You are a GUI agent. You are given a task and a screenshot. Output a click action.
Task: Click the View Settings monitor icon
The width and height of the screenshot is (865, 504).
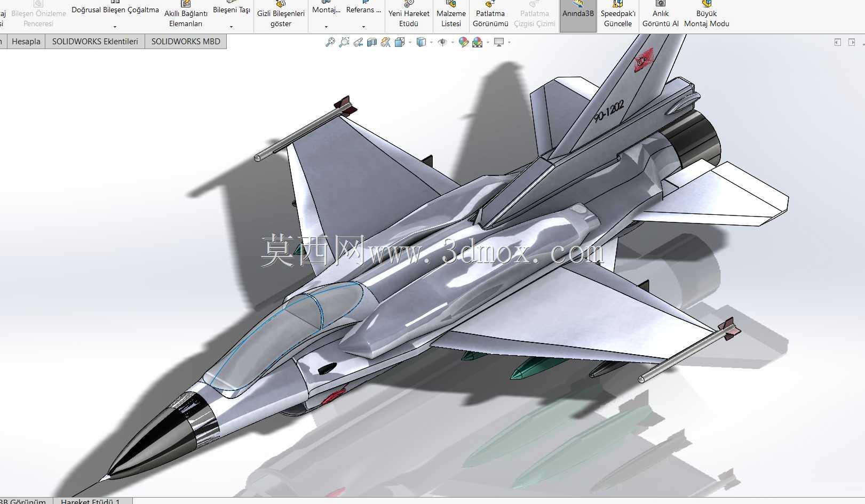499,42
